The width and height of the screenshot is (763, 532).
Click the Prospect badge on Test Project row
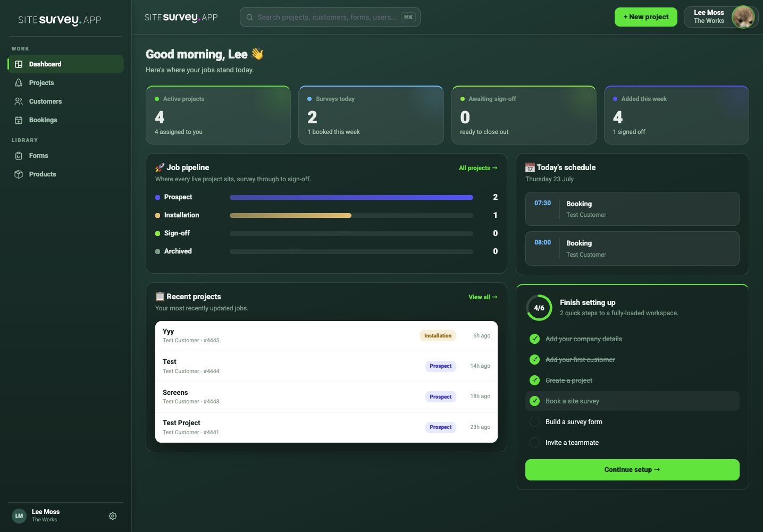click(441, 427)
